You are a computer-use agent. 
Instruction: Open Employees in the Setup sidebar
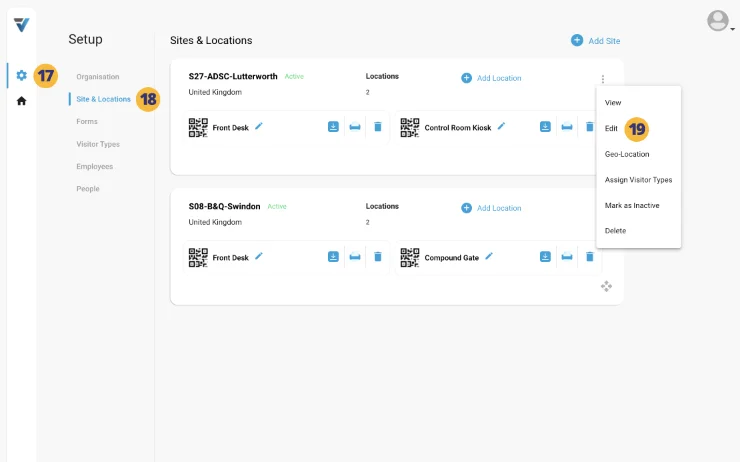[x=94, y=166]
